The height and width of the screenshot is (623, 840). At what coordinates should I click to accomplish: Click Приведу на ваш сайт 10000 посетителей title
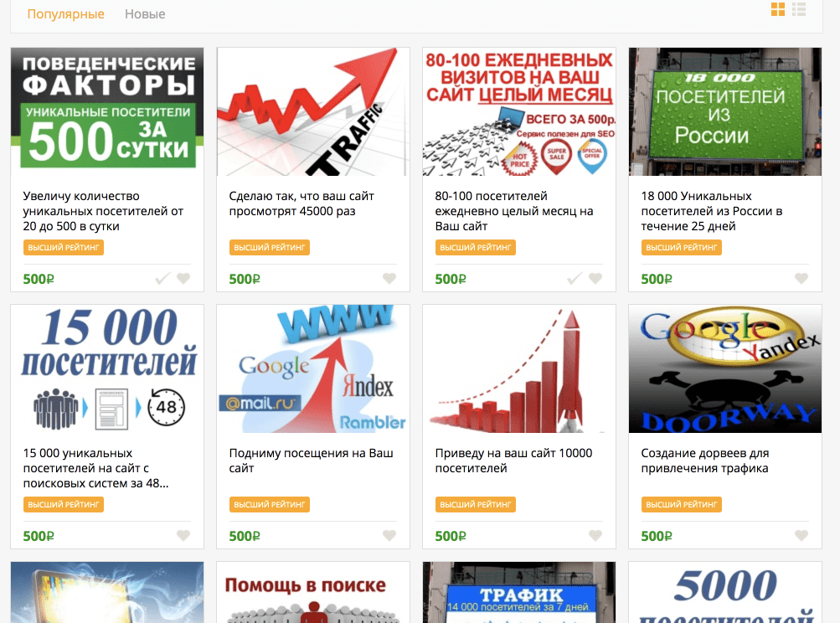(513, 461)
